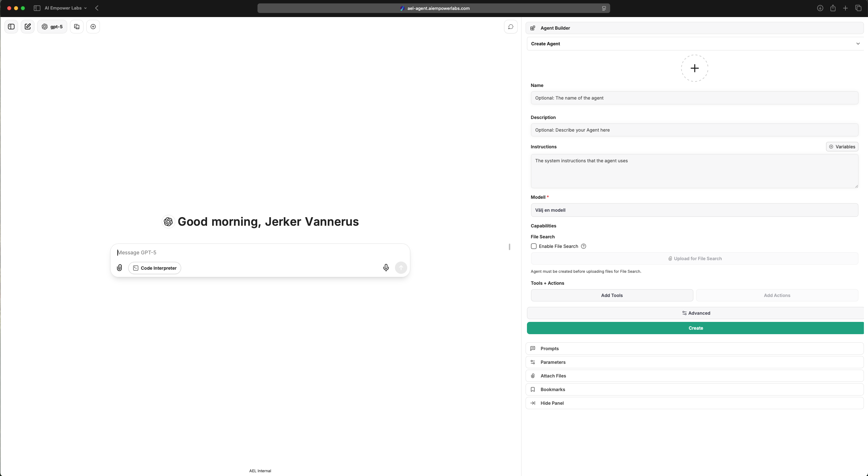Open a new Safari tab with plus
The image size is (868, 476).
pos(845,8)
